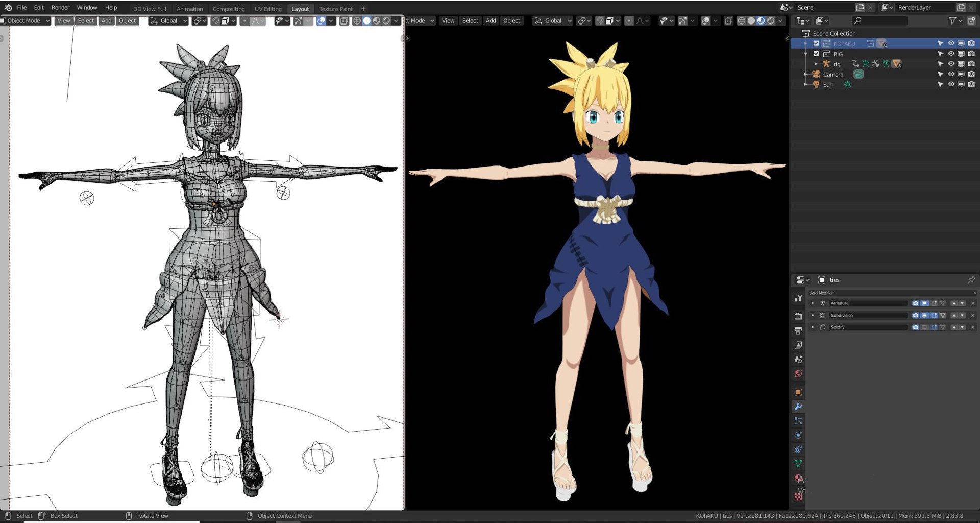
Task: Open the Physics properties tab
Action: [x=798, y=435]
